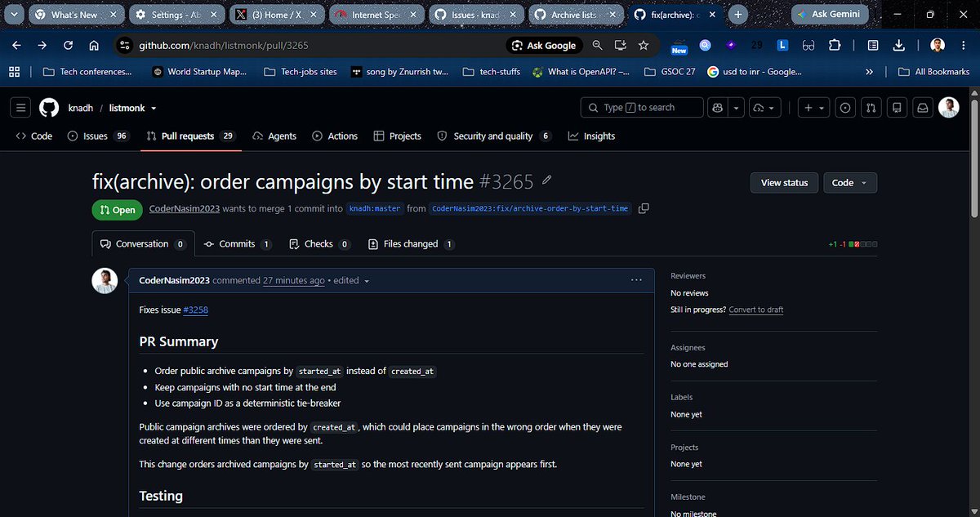Viewport: 980px width, 517px height.
Task: Open the GitHub user avatar menu
Action: tap(949, 108)
